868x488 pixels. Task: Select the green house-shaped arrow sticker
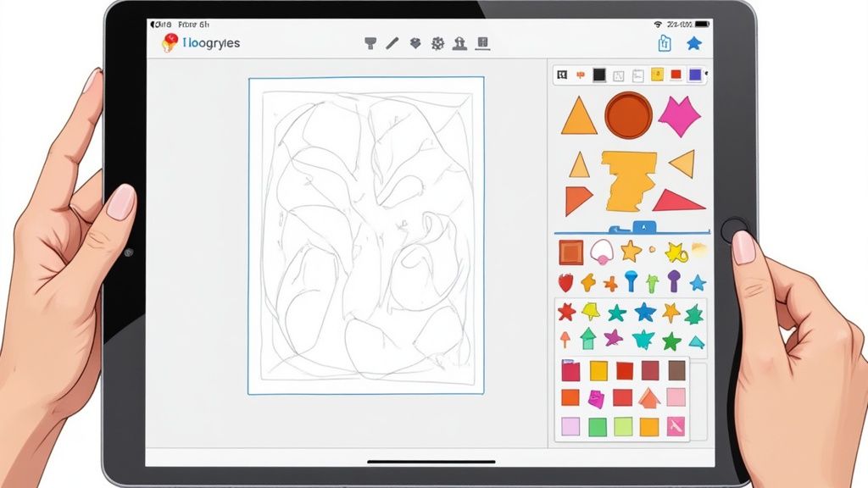click(x=588, y=338)
